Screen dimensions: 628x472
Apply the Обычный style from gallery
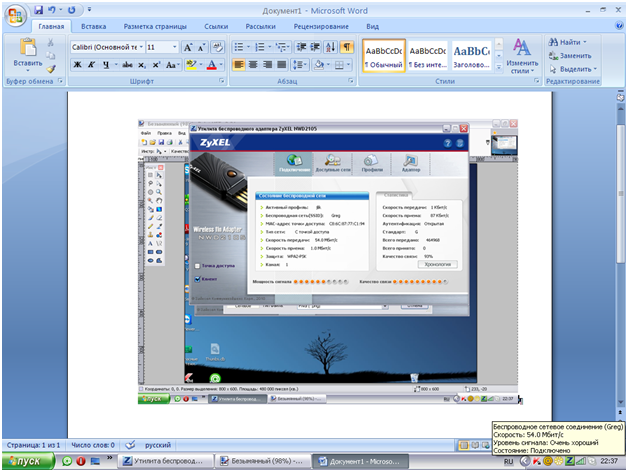coord(384,56)
